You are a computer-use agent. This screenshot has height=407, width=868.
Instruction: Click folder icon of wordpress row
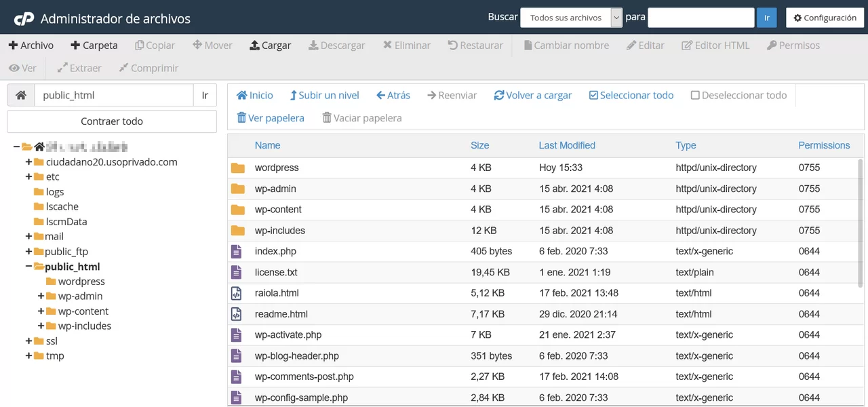tap(237, 168)
